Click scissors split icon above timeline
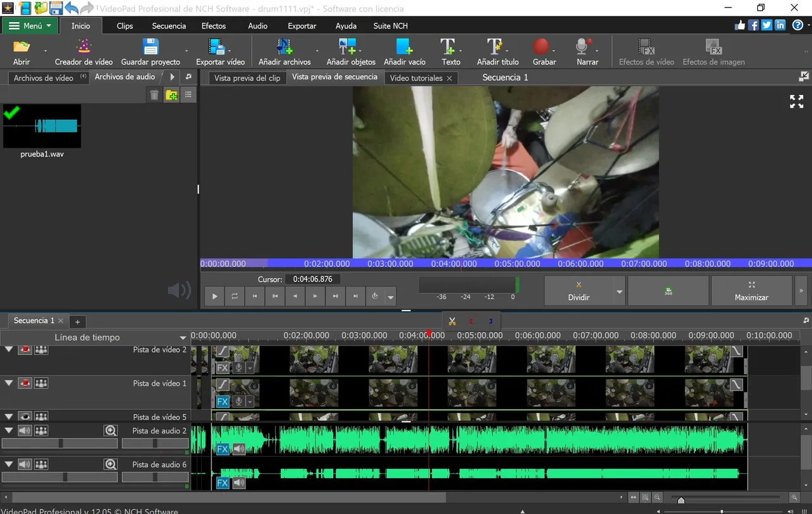The height and width of the screenshot is (514, 812). [452, 321]
